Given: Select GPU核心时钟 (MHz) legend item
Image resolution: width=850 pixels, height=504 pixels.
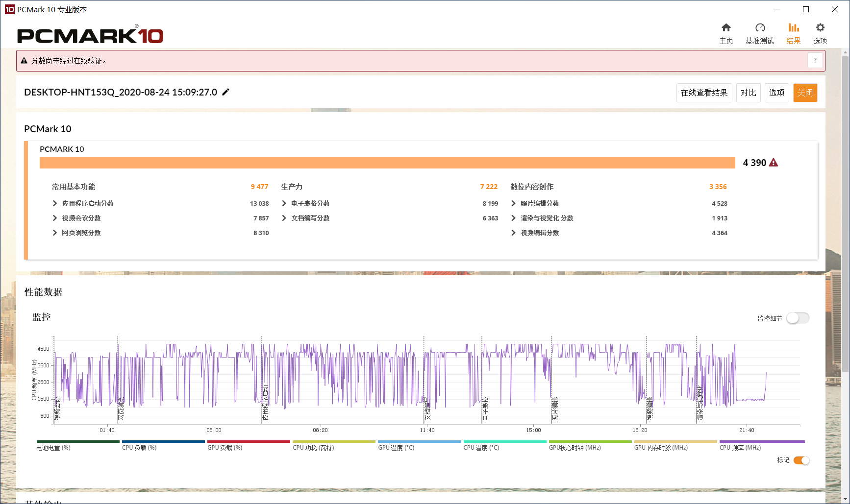Looking at the screenshot, I should pyautogui.click(x=590, y=445).
